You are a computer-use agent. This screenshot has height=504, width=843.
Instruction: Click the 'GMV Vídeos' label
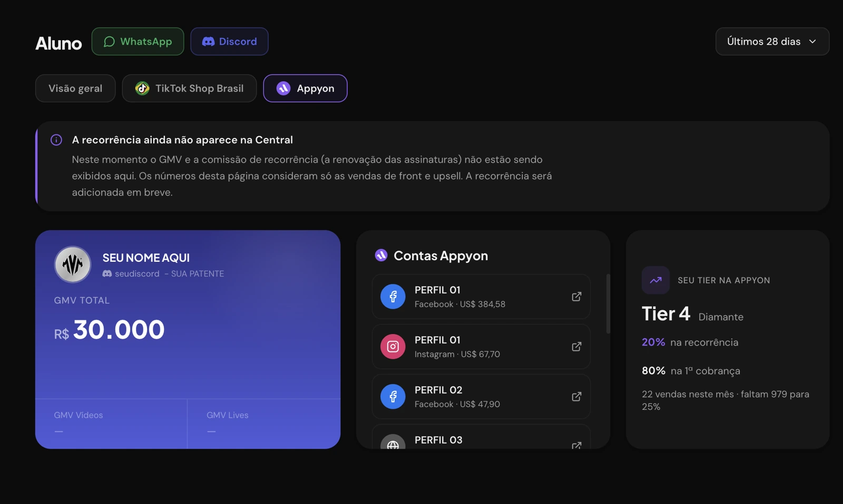click(79, 415)
